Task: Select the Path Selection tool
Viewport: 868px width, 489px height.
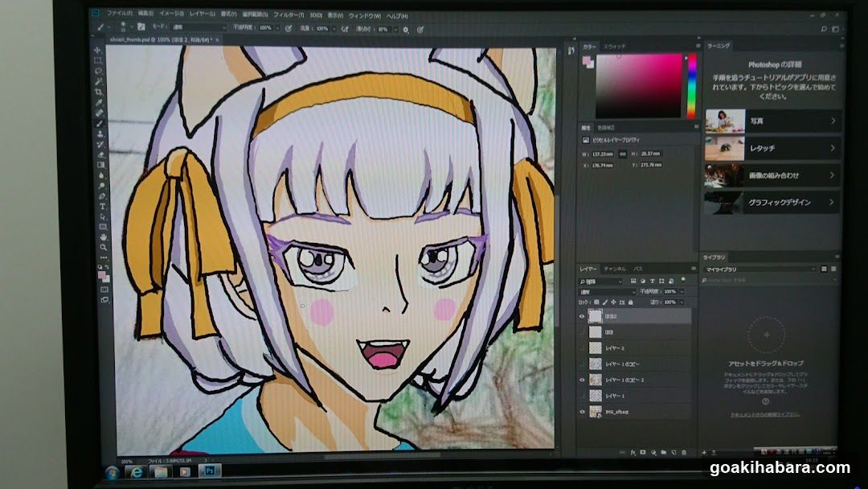Action: pyautogui.click(x=102, y=216)
